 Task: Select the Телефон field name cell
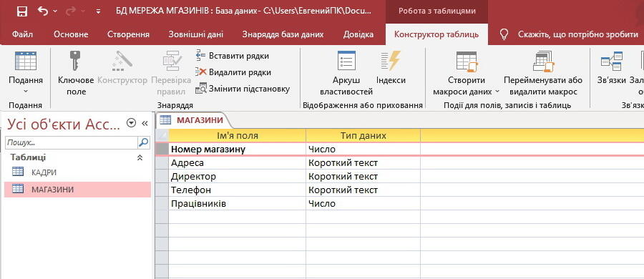coord(238,190)
